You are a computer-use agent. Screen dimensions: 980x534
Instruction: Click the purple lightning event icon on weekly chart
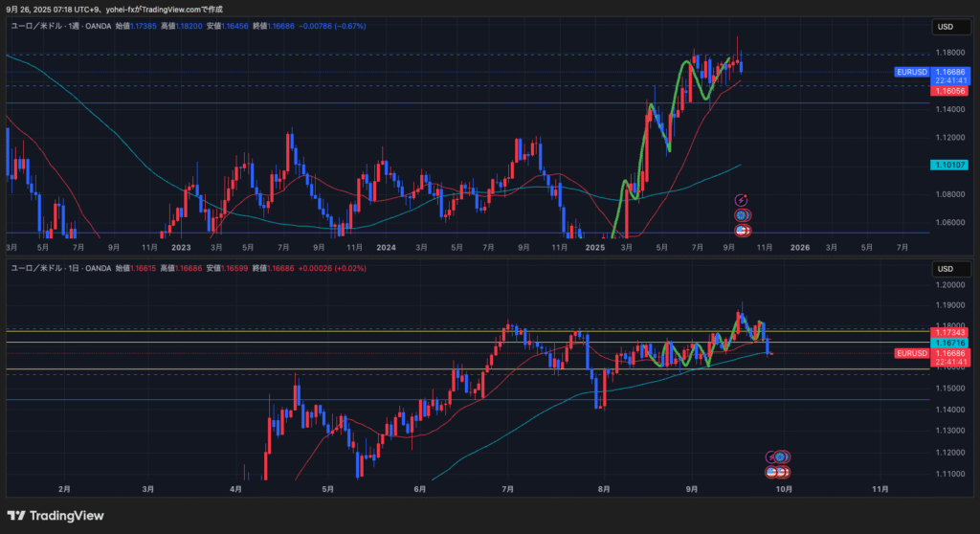pos(741,200)
